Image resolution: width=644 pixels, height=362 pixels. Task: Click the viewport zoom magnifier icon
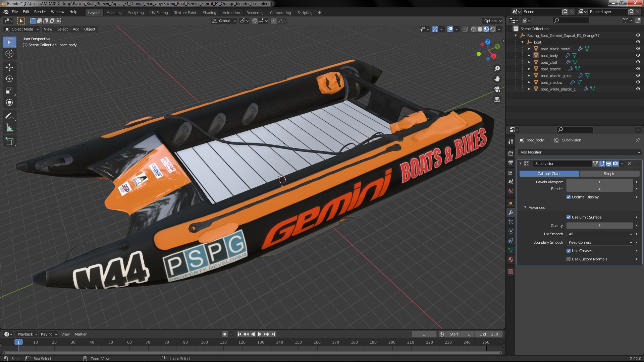(x=497, y=69)
